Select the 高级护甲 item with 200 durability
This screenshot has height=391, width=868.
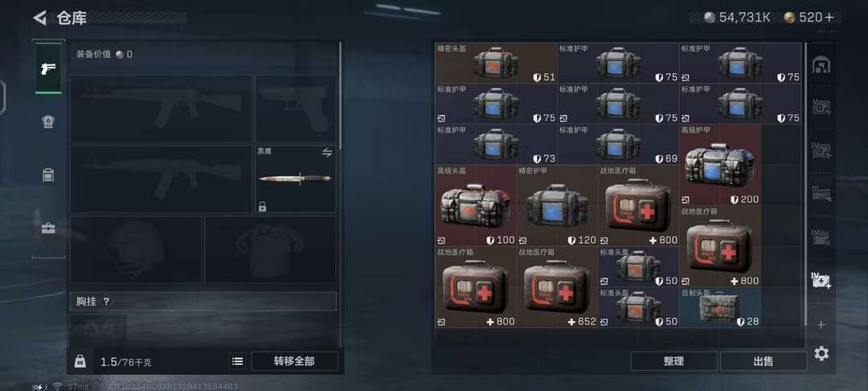pos(719,164)
